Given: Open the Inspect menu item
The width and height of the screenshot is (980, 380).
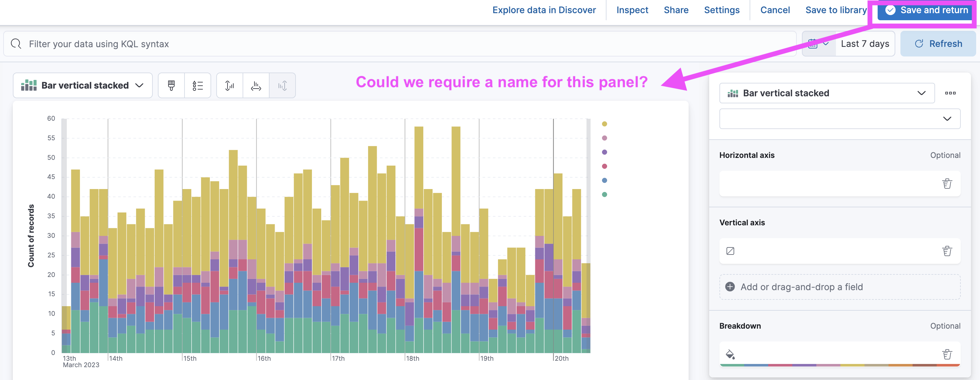Looking at the screenshot, I should pyautogui.click(x=632, y=10).
